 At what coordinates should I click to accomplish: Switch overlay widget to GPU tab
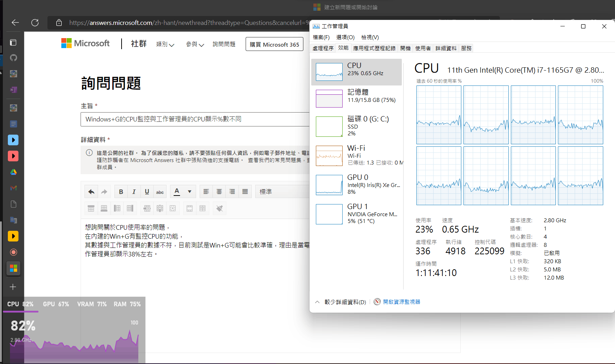[56, 304]
